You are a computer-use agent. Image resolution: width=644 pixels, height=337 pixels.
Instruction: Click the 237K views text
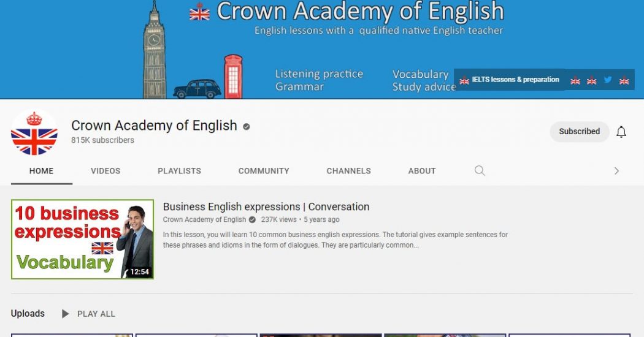(x=279, y=219)
